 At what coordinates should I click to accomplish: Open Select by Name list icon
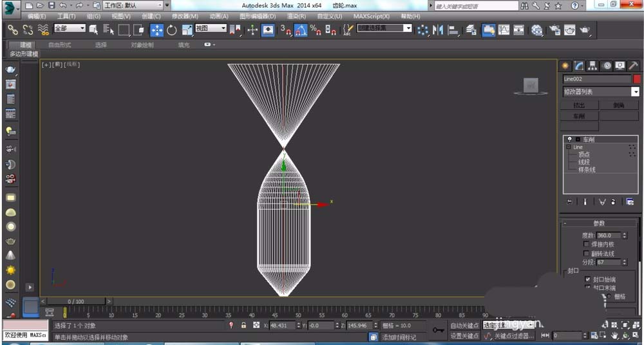coord(108,30)
